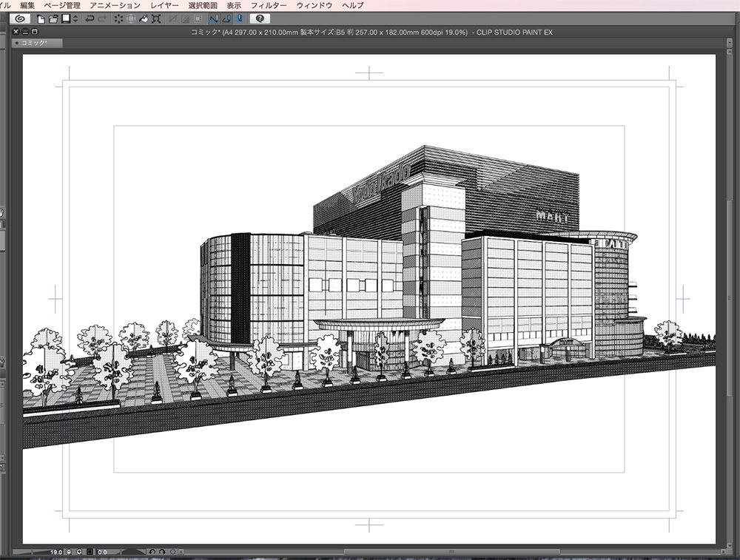Open the ページ管理 menu
This screenshot has width=740, height=560.
coord(62,6)
